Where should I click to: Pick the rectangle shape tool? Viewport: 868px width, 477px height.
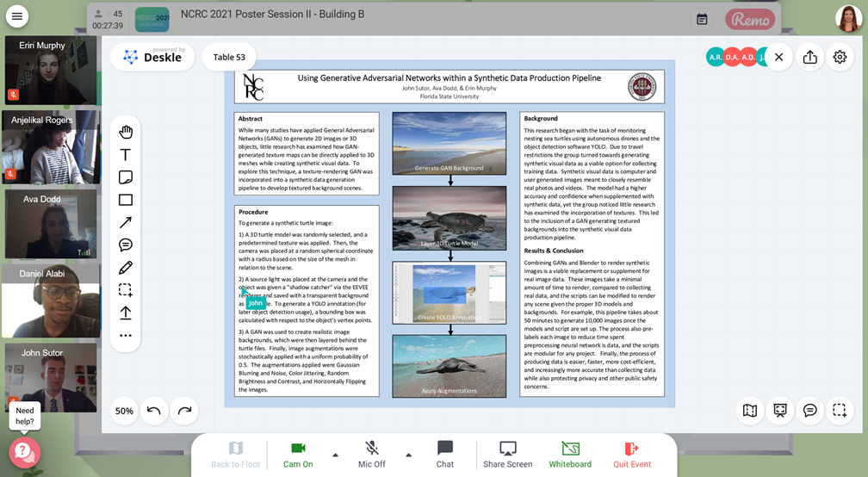(x=126, y=200)
